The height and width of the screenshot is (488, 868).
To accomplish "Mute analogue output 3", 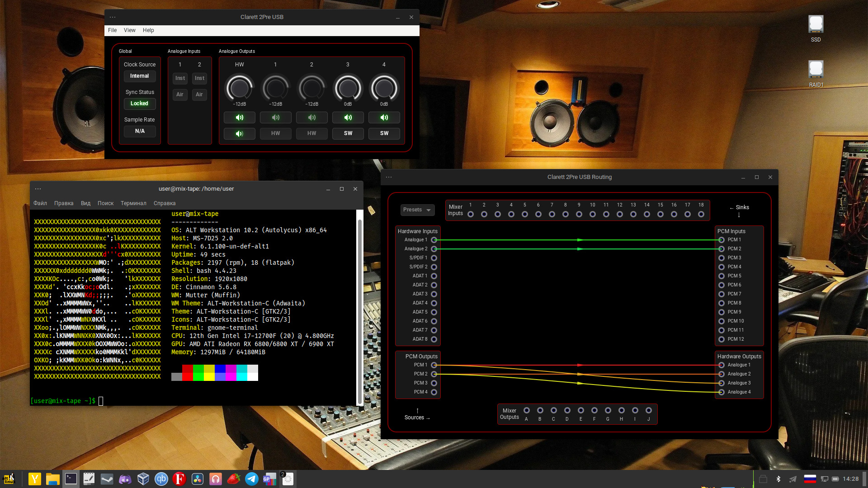I will click(x=348, y=117).
